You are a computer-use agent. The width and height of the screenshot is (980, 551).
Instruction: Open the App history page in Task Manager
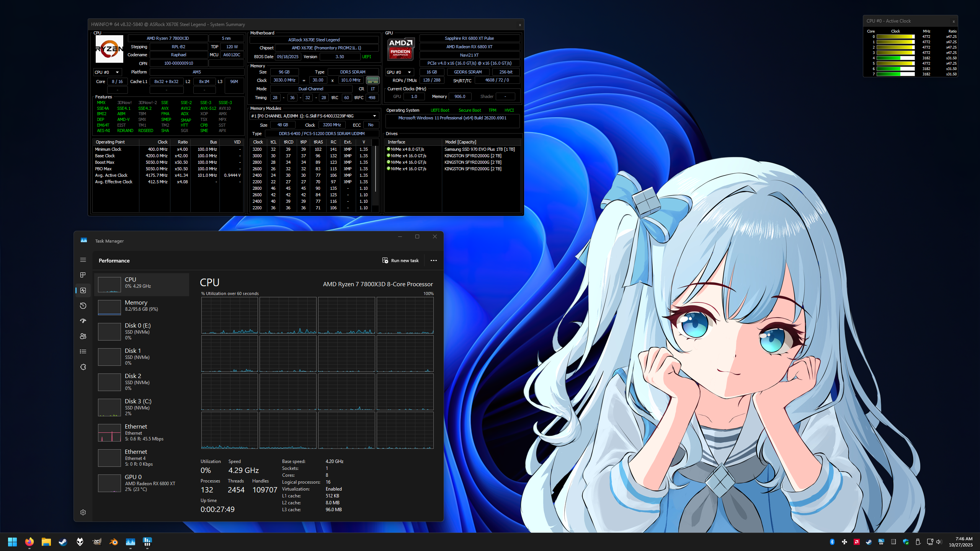pos(83,306)
